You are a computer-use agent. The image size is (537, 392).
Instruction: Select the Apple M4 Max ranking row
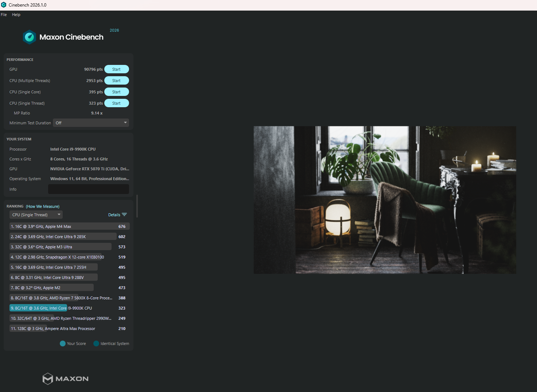(x=69, y=226)
